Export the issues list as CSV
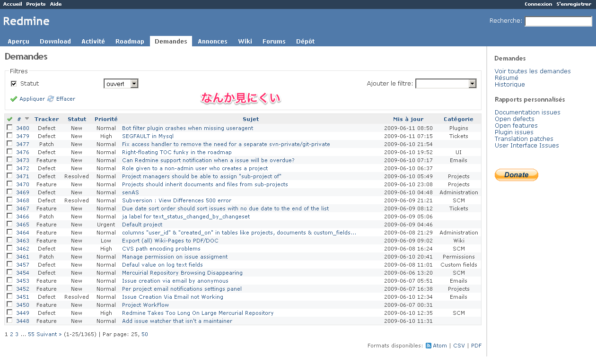The height and width of the screenshot is (364, 596). pyautogui.click(x=459, y=346)
